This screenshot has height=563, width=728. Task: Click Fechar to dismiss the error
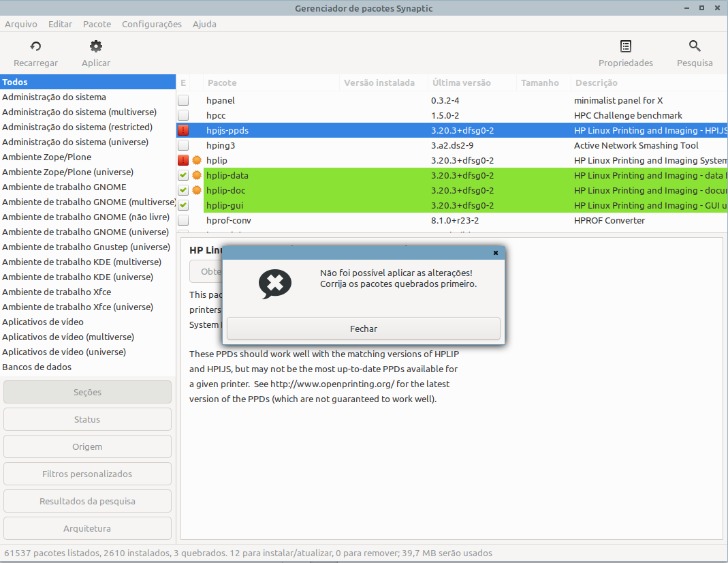click(x=364, y=329)
